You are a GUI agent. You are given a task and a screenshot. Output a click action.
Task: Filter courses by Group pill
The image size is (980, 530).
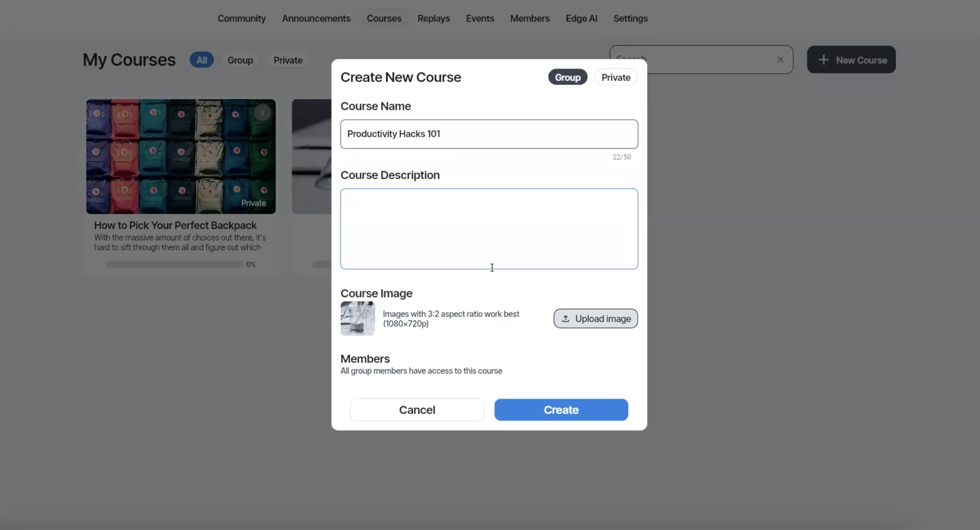240,60
